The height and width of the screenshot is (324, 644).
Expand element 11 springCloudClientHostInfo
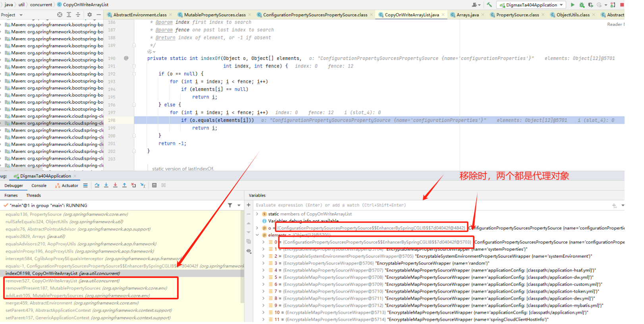click(x=263, y=319)
